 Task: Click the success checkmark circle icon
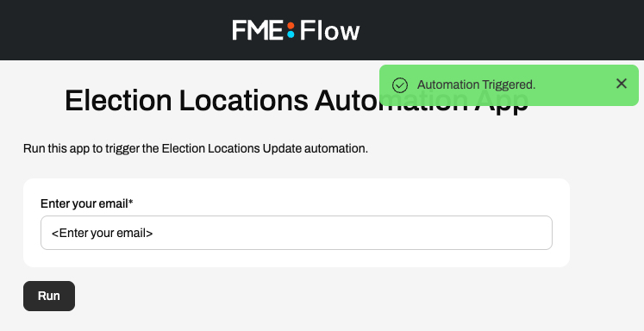pos(400,85)
